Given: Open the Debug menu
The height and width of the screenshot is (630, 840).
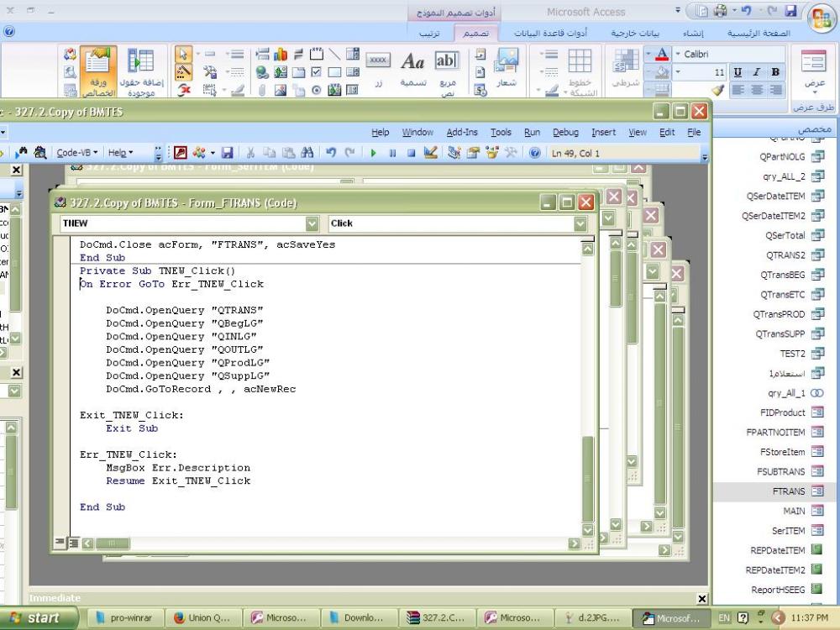Looking at the screenshot, I should tap(565, 133).
